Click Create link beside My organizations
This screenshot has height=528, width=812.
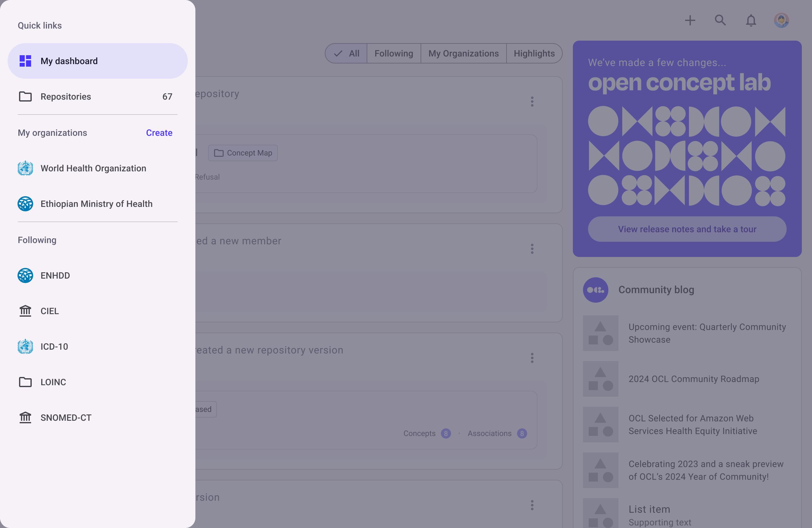(159, 133)
